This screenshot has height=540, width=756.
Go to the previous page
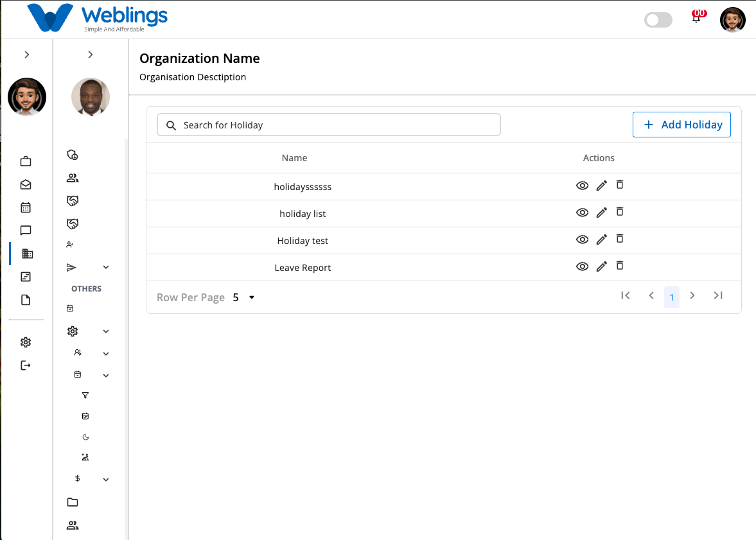[x=651, y=295]
